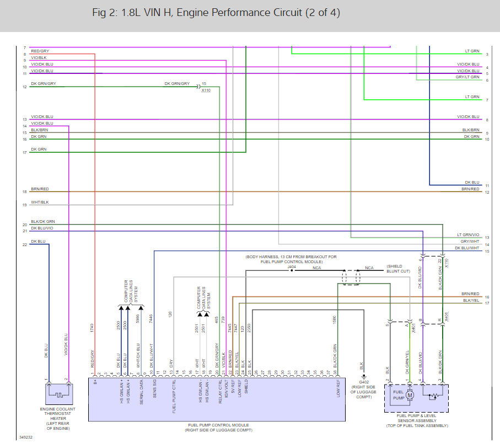Click the WHT/BLK wire label
Viewport: 500px width, 448px height.
click(40, 202)
